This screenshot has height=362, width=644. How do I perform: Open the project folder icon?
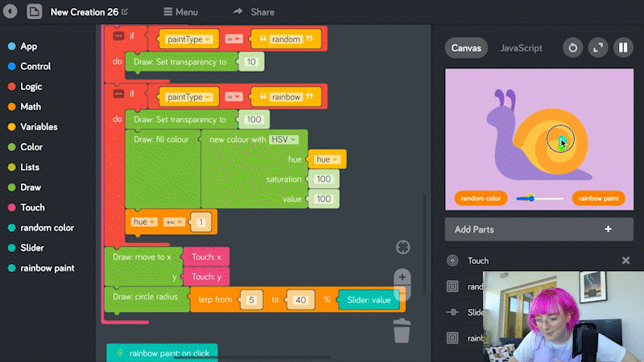[x=35, y=12]
